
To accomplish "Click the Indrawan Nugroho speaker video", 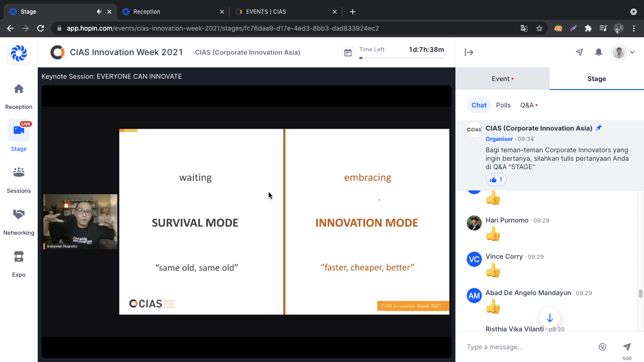I will click(x=81, y=222).
